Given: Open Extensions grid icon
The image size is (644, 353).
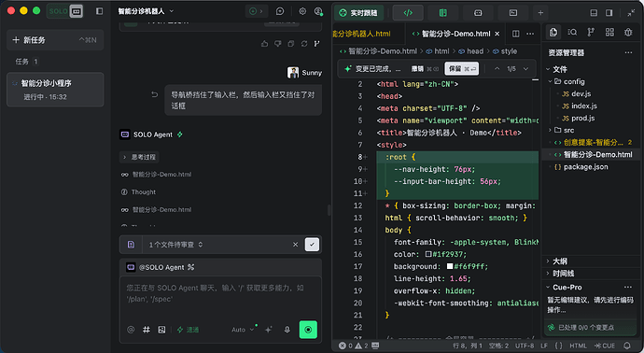Looking at the screenshot, I should pos(609,32).
